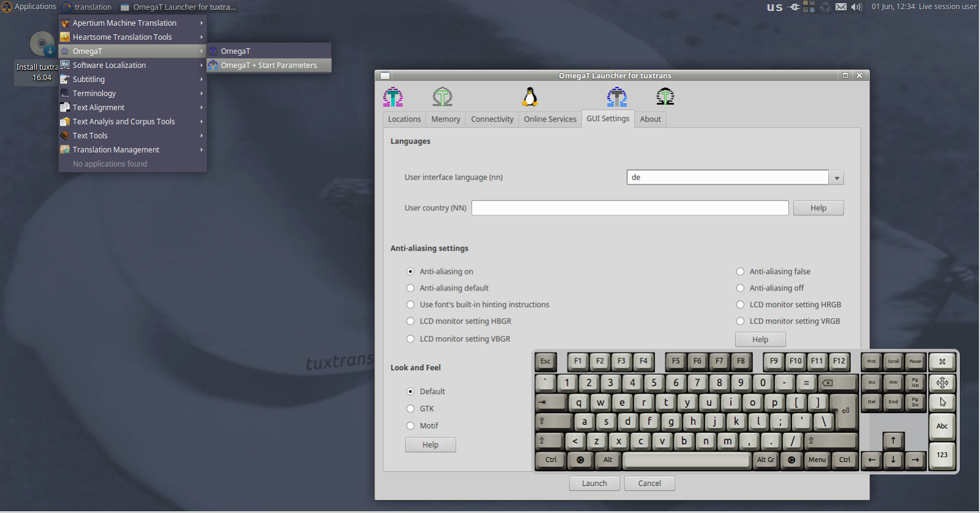Click the About icon above tabs
The height and width of the screenshot is (513, 980).
tap(665, 96)
